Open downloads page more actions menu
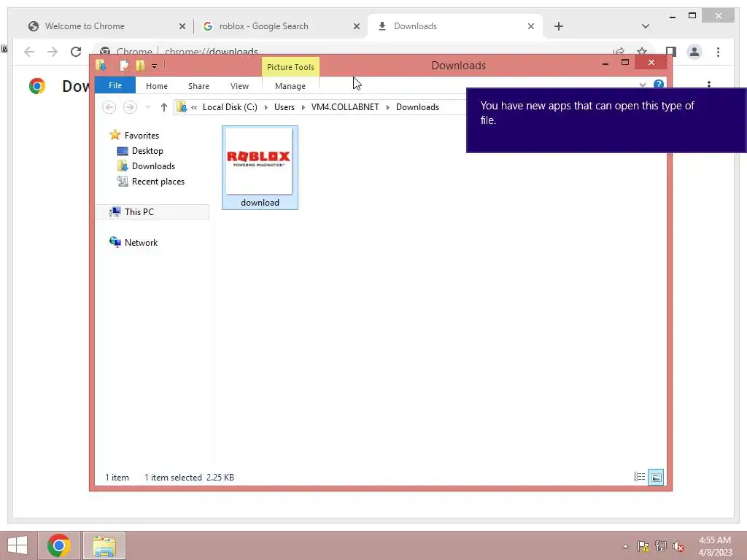Screen dimensions: 747x560 tap(709, 85)
